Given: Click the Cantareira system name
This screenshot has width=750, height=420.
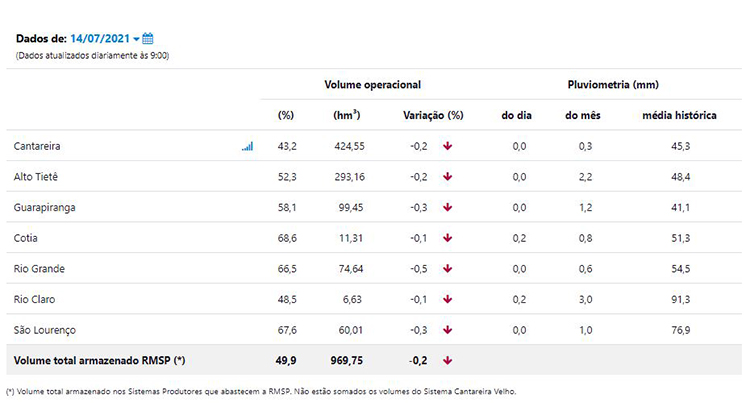Looking at the screenshot, I should pos(37,146).
